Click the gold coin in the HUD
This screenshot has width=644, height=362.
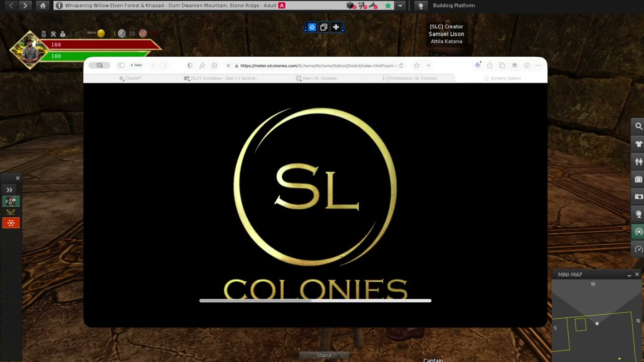click(101, 33)
